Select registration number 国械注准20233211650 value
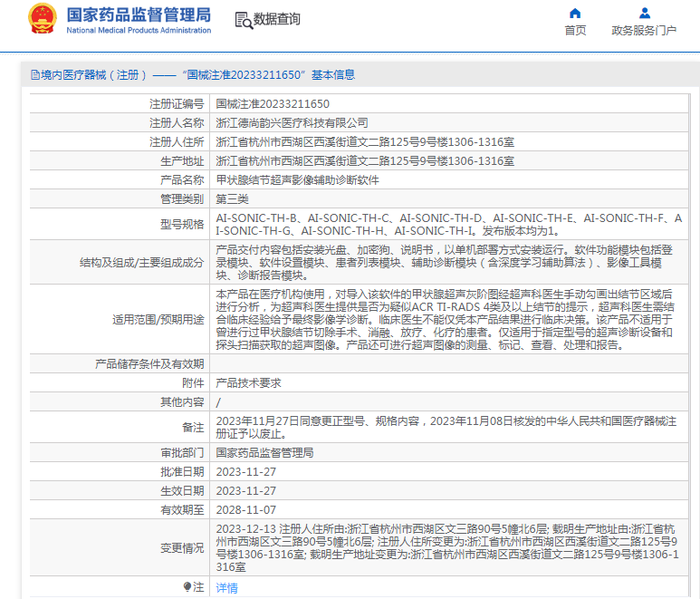Screen dimensions: 700x599 (x=273, y=104)
